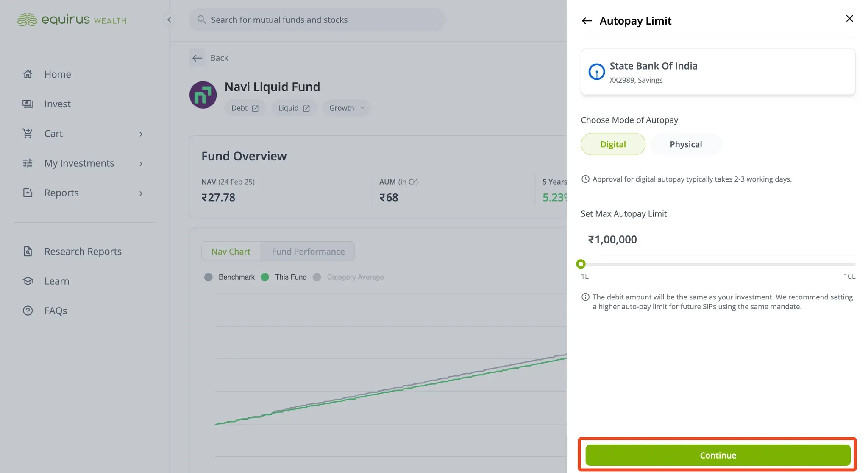Click the clock icon beside approval note
This screenshot has width=868, height=473.
coord(585,179)
